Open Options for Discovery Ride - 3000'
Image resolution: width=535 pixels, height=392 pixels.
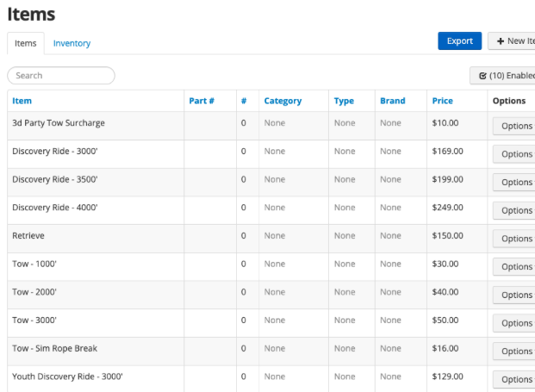(513, 154)
